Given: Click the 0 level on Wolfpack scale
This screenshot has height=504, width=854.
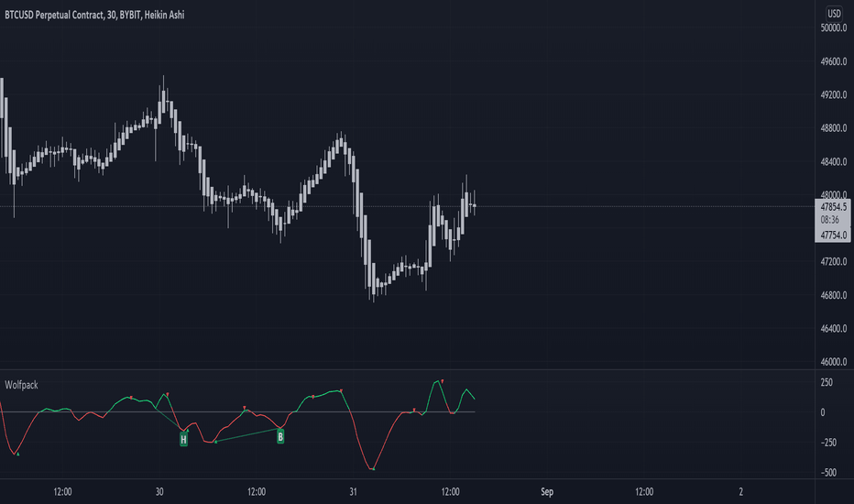Looking at the screenshot, I should (823, 412).
